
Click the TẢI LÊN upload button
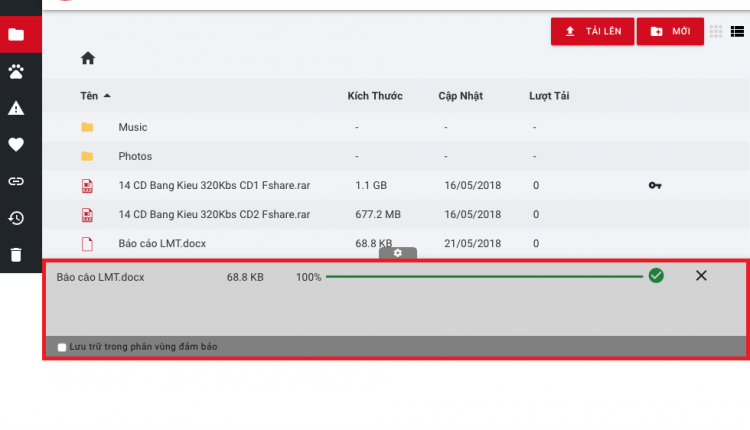592,32
